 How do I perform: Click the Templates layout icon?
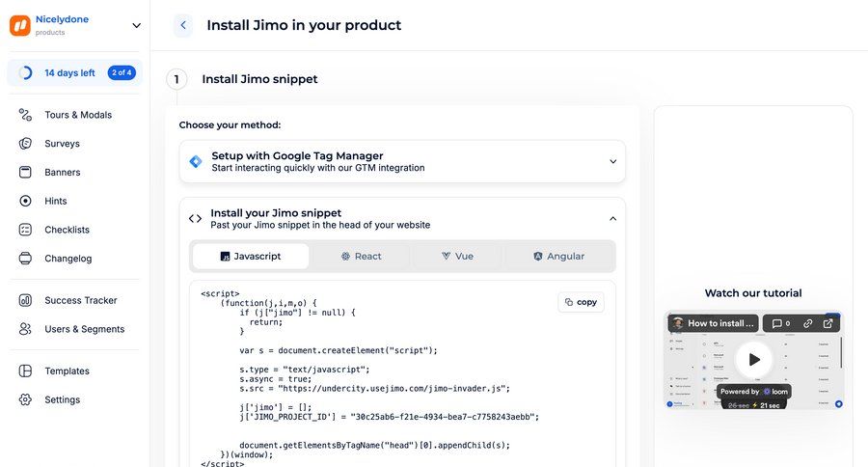(x=25, y=371)
